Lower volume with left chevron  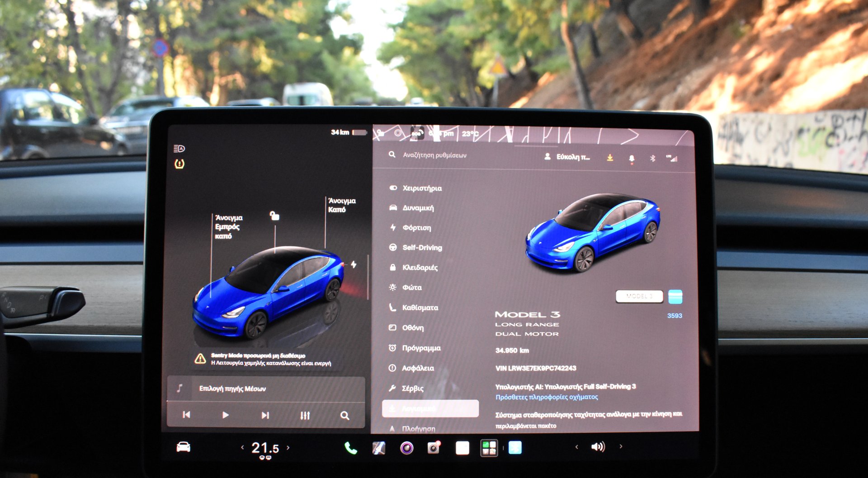click(576, 447)
